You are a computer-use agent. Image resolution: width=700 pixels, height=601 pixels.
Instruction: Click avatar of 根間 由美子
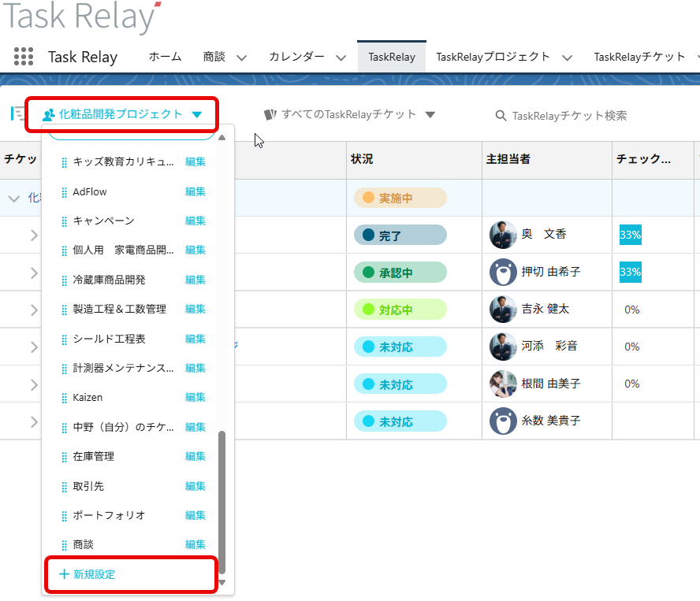click(503, 384)
